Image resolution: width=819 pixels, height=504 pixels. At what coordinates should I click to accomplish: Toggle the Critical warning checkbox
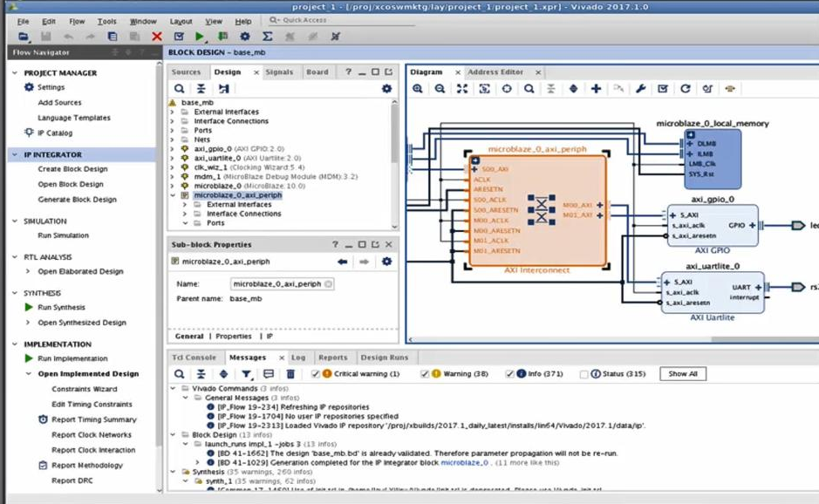click(x=315, y=374)
